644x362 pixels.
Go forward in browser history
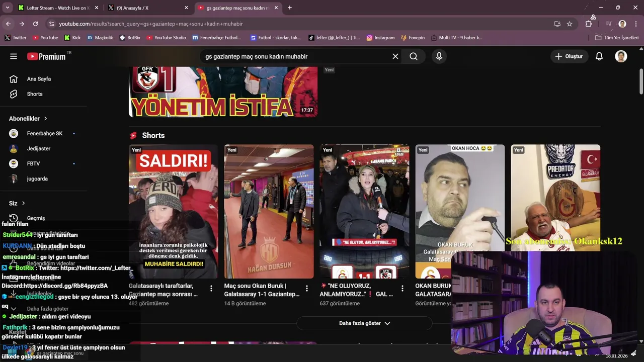point(22,24)
